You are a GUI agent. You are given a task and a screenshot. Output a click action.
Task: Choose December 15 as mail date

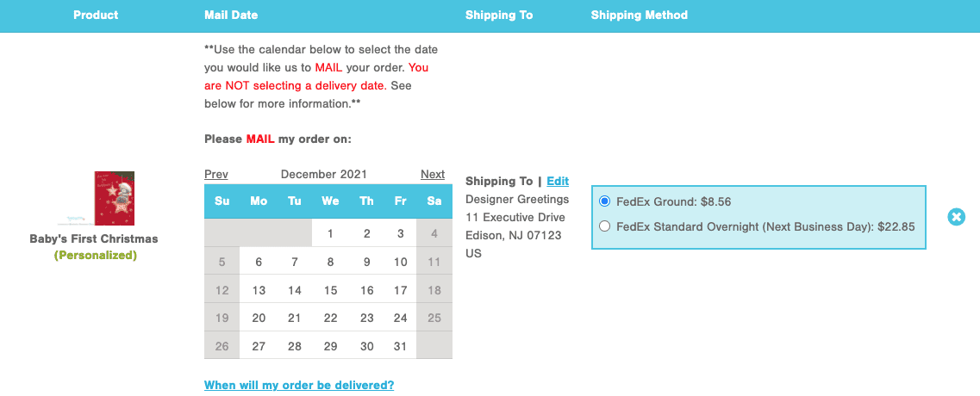pos(330,290)
